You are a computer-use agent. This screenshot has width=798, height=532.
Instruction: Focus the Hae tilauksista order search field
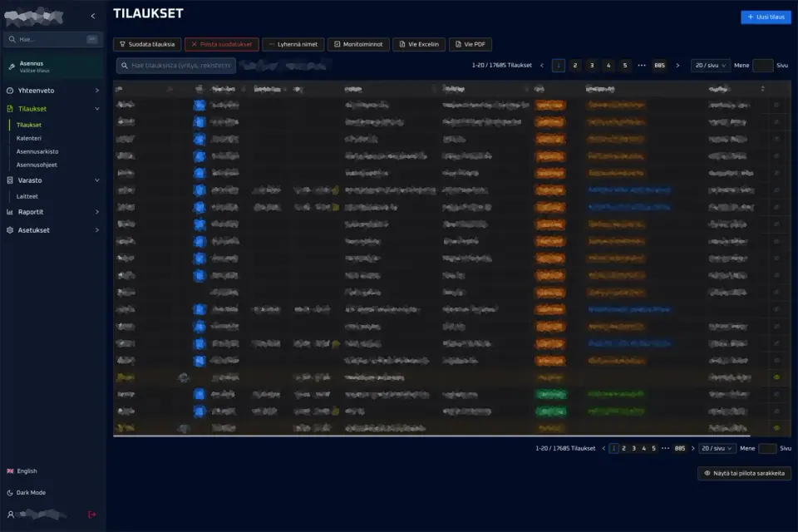pyautogui.click(x=176, y=65)
